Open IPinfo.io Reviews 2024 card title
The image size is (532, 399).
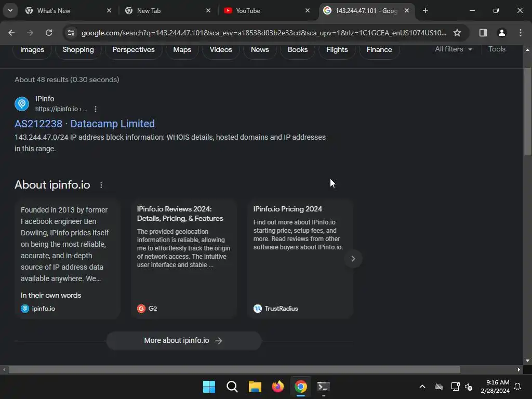180,214
